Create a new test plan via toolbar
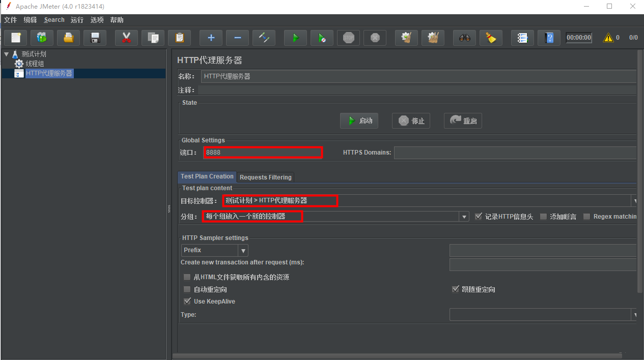644x360 pixels. (16, 38)
